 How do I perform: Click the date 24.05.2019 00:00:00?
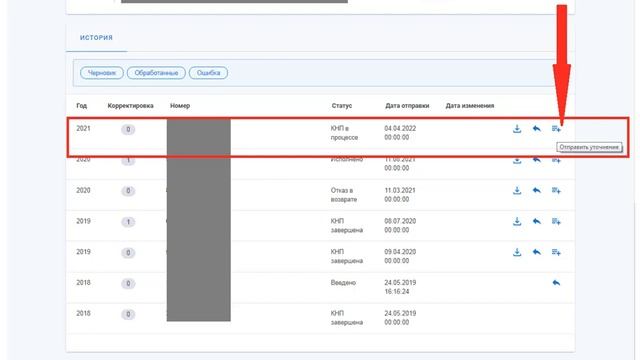pyautogui.click(x=400, y=318)
